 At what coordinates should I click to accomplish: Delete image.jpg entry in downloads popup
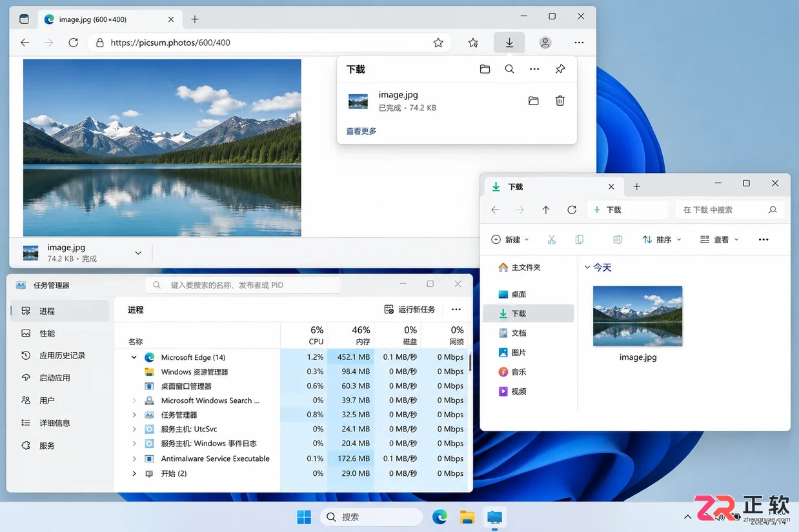coord(560,101)
